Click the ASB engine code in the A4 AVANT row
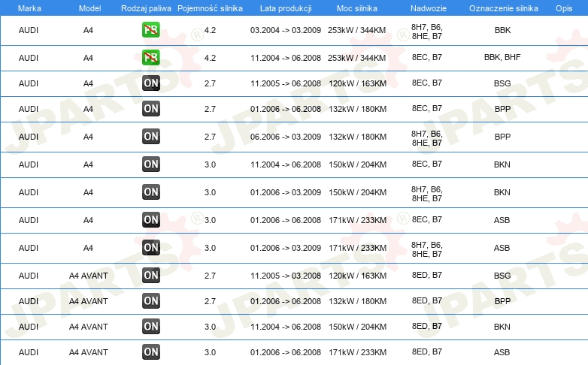 click(502, 352)
